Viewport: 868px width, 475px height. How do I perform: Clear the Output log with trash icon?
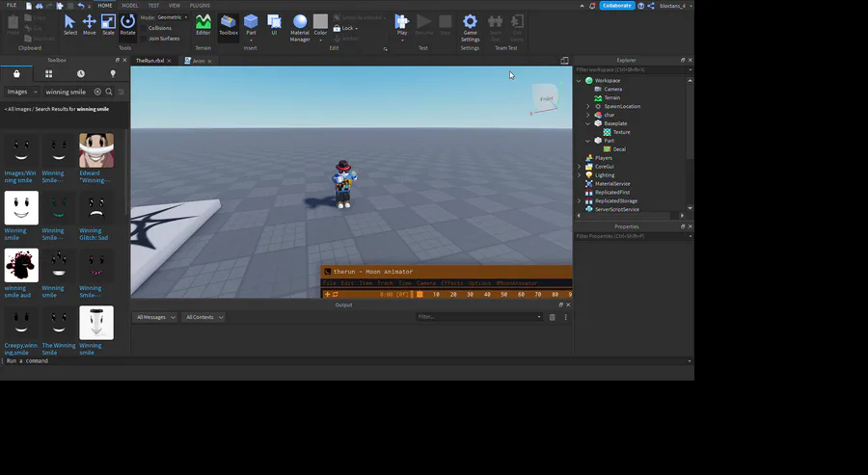tap(553, 317)
